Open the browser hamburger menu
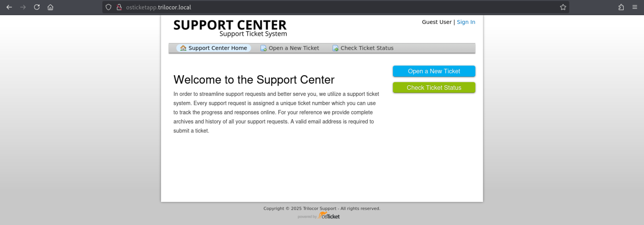Screen dimensions: 644x225 (635, 7)
